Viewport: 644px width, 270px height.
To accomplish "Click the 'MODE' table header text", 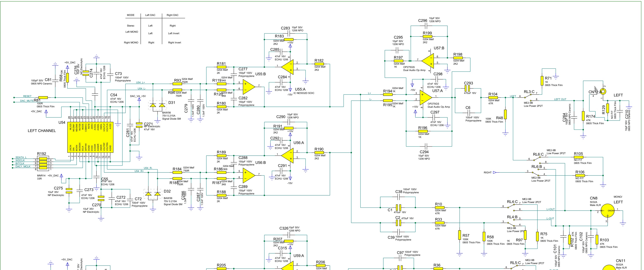I will (x=131, y=15).
